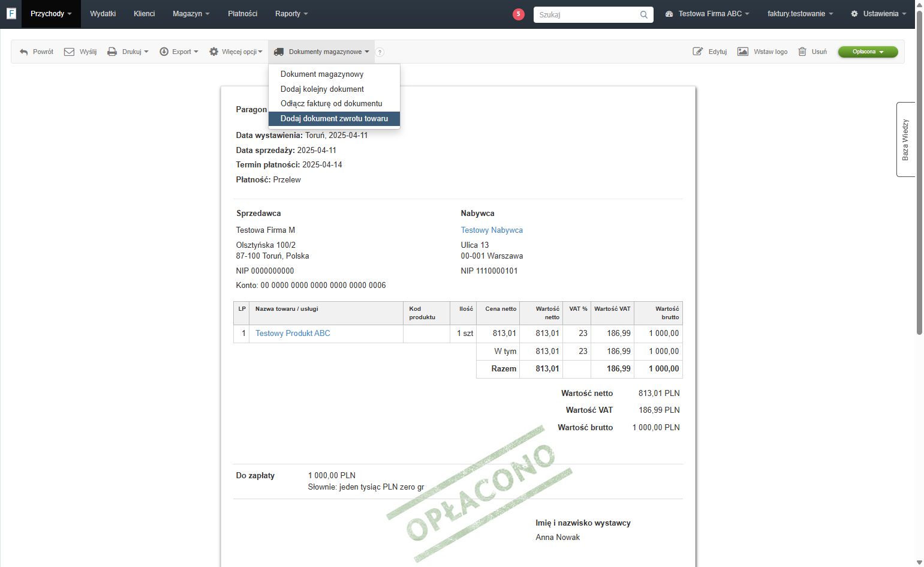Click the Ustawienia gear icon
The width and height of the screenshot is (924, 567).
pyautogui.click(x=854, y=14)
